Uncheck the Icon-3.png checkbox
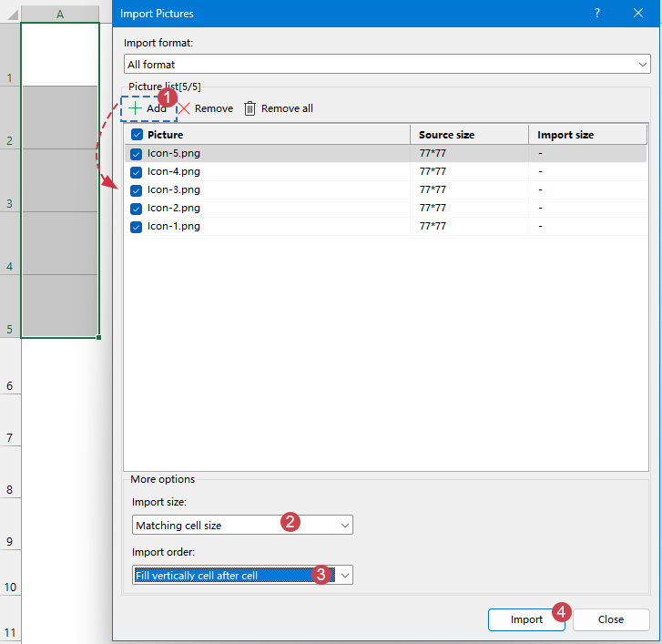Image resolution: width=662 pixels, height=644 pixels. tap(137, 190)
